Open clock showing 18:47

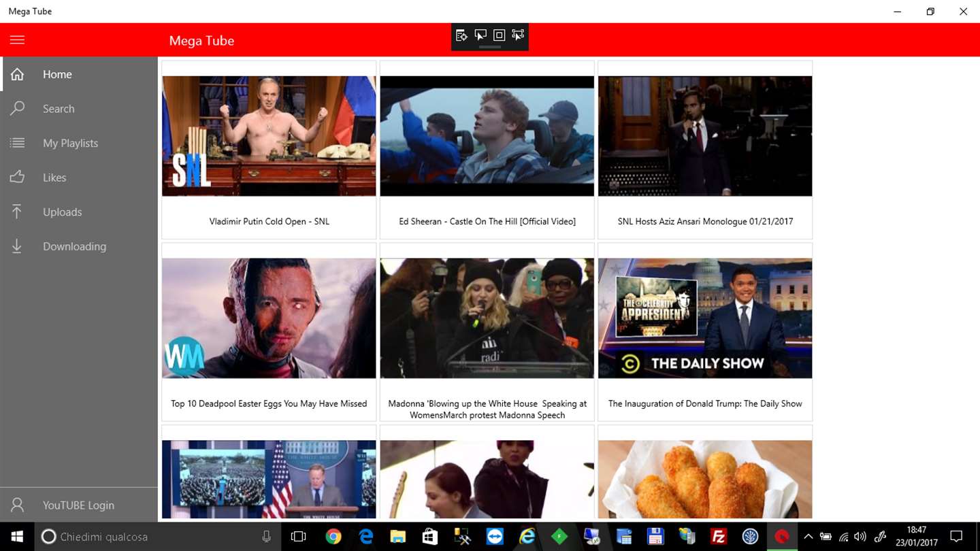[917, 537]
